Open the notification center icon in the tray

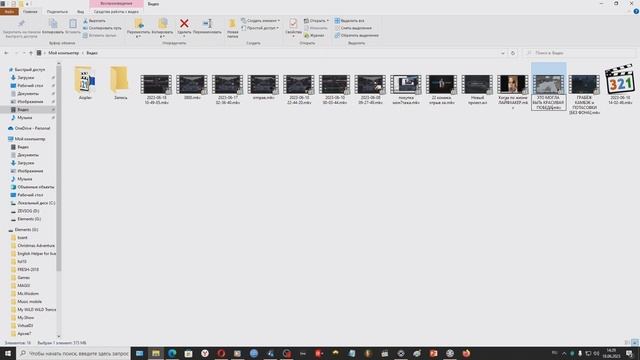pos(629,353)
